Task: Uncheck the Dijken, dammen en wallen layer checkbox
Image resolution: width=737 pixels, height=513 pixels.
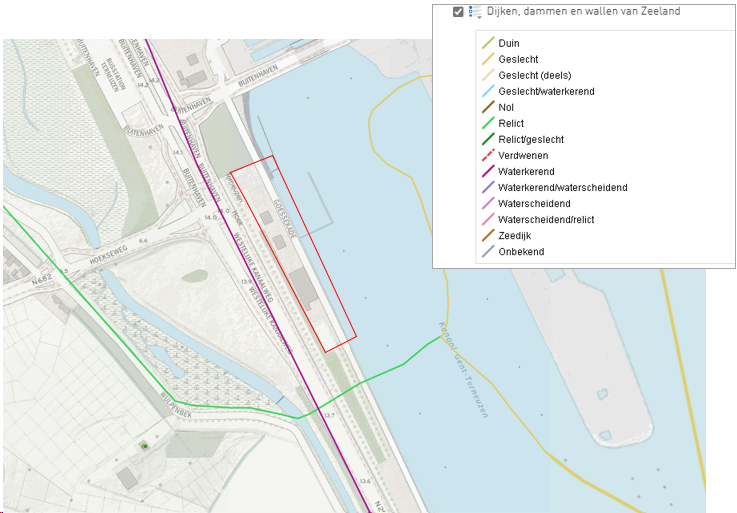Action: (x=458, y=12)
